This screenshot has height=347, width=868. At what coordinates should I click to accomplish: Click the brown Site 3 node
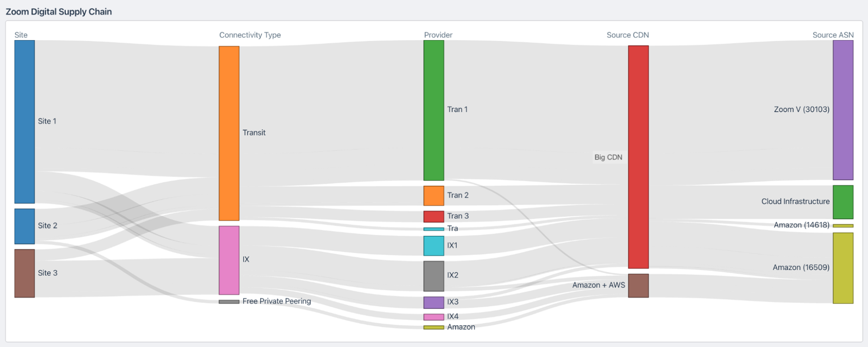click(x=25, y=273)
